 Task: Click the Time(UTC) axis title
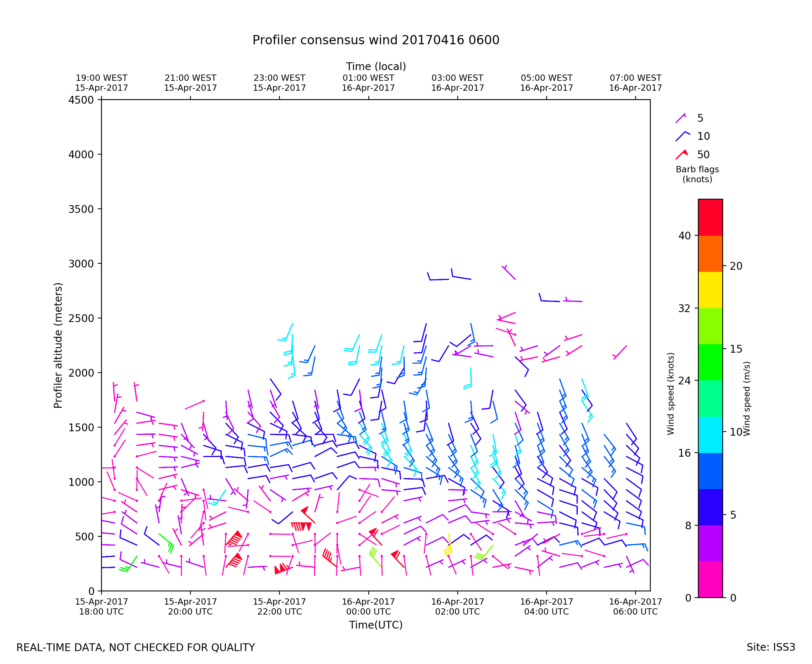[x=376, y=625]
